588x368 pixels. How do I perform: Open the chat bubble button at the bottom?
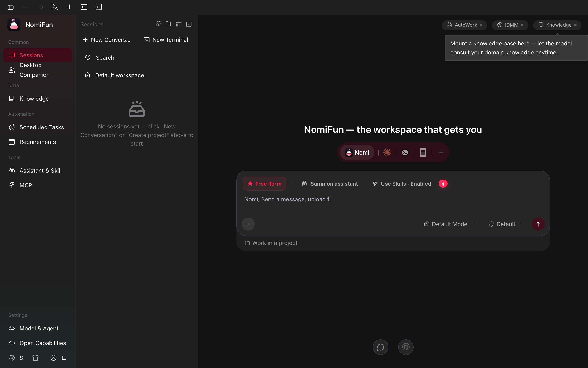coord(381,347)
